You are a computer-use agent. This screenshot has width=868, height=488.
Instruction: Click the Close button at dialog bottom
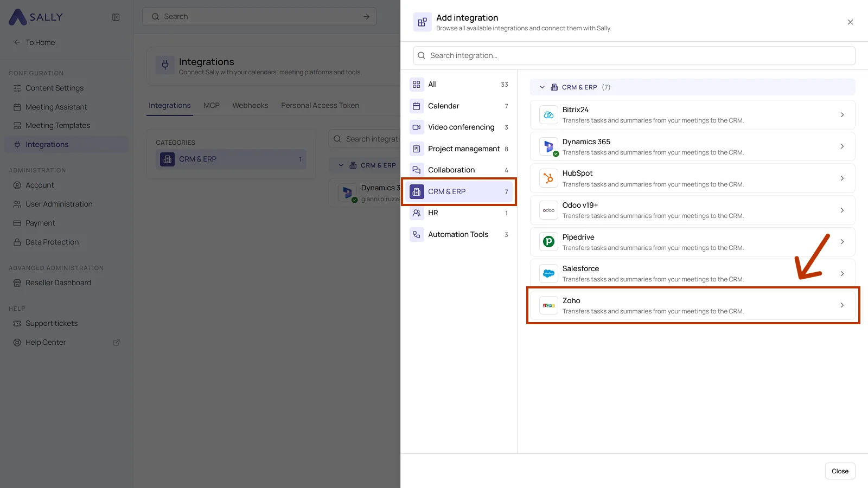tap(840, 471)
